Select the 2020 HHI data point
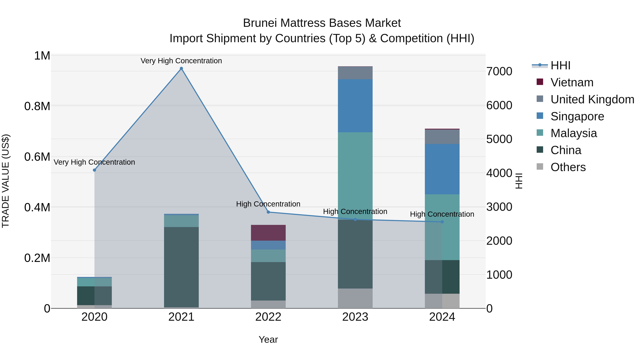The height and width of the screenshot is (362, 644). [94, 170]
